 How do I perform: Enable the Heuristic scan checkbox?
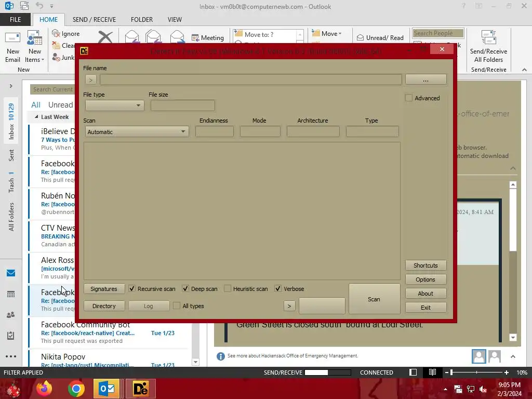[x=228, y=289]
